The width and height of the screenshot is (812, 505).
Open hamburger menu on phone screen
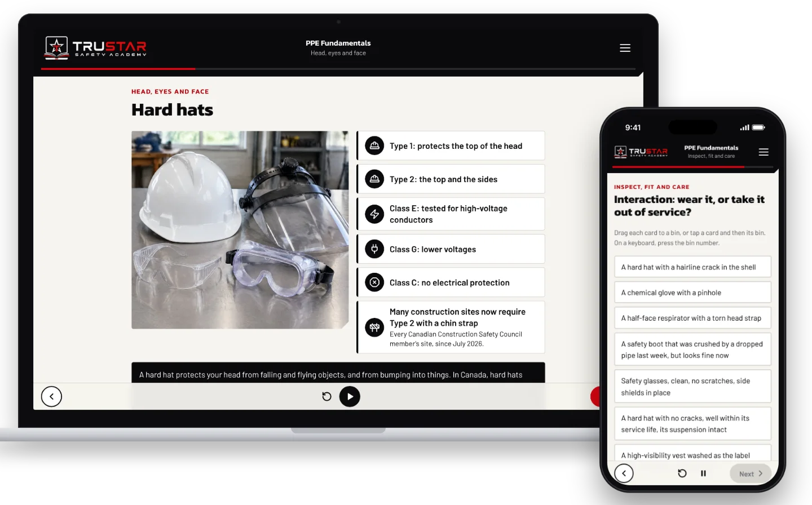coord(764,152)
